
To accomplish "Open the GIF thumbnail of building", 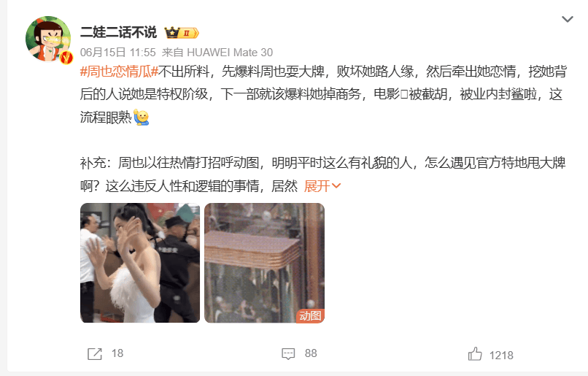I will pyautogui.click(x=264, y=263).
